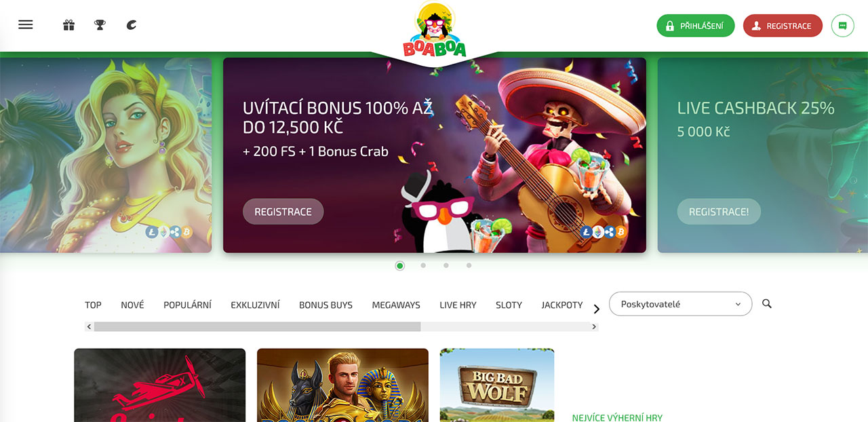Expand the Poskytovatelé providers dropdown

[681, 304]
